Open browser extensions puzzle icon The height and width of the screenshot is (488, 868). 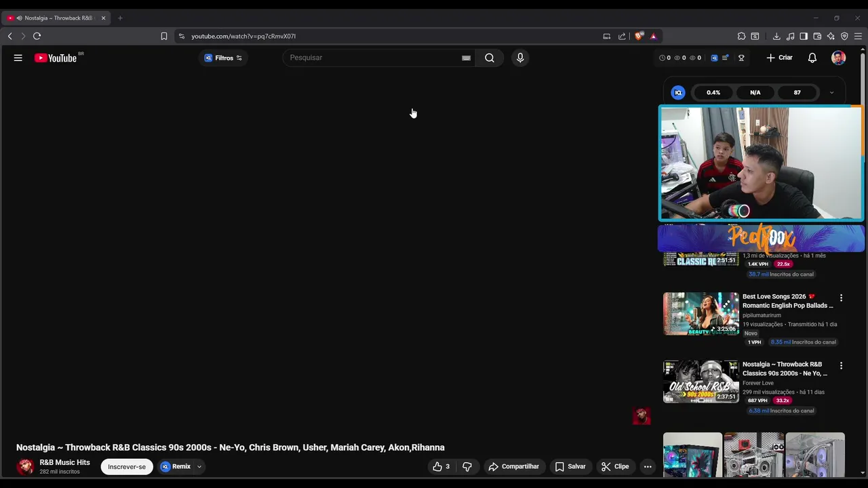(741, 36)
